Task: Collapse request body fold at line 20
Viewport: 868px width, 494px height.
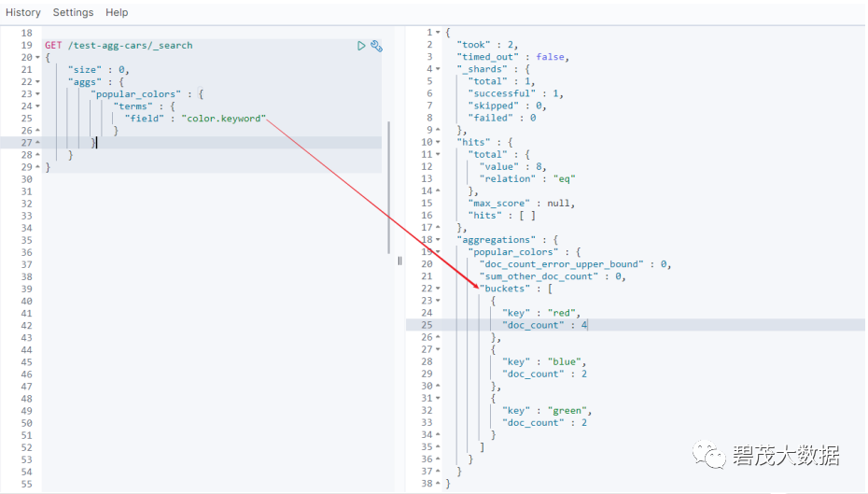Action: (37, 58)
